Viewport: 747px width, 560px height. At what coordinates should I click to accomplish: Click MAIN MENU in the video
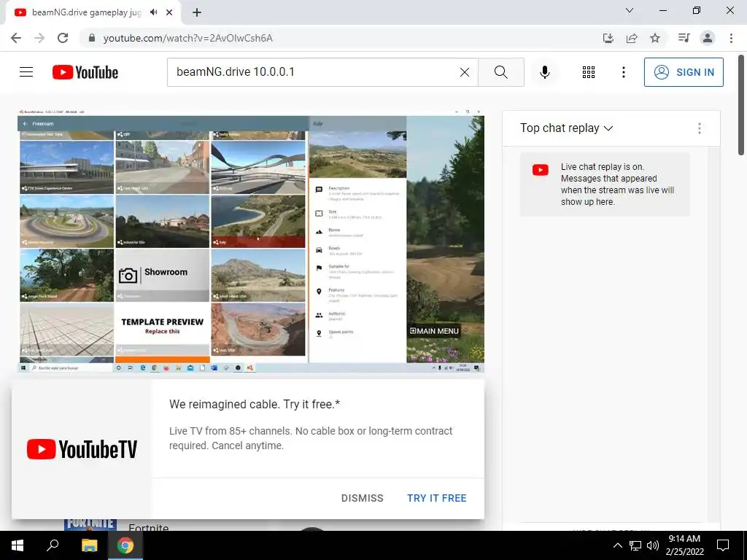(x=434, y=331)
